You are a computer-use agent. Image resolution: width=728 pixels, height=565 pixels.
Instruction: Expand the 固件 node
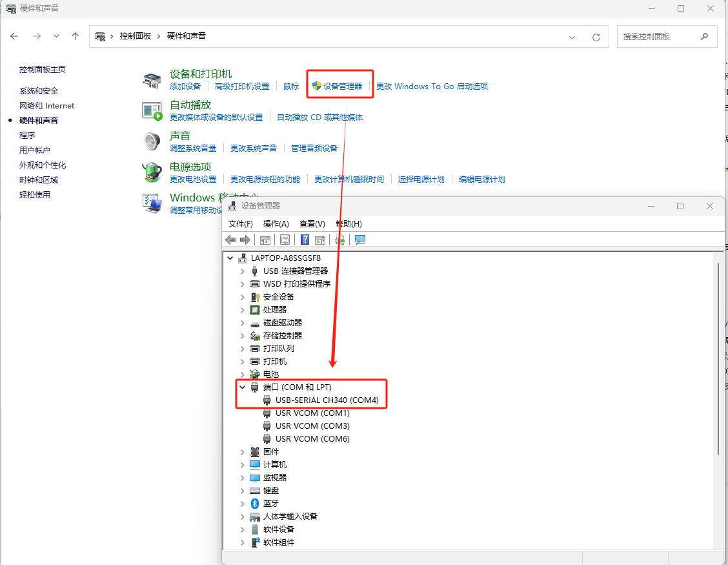click(x=243, y=451)
